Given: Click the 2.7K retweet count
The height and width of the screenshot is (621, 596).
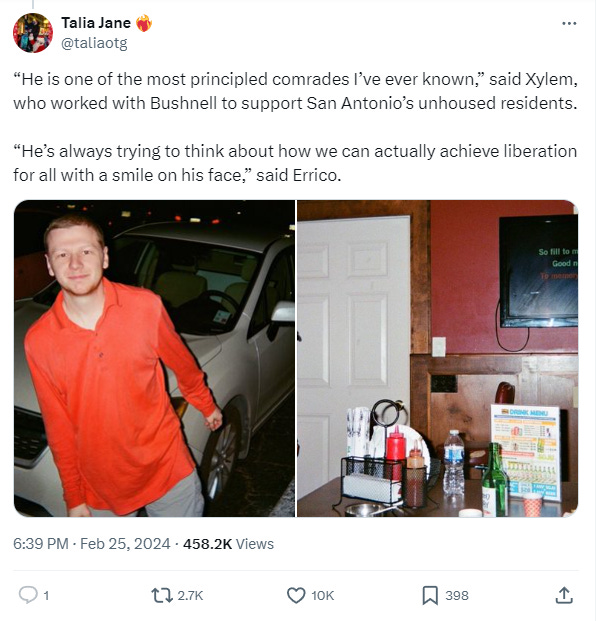Looking at the screenshot, I should [x=190, y=595].
